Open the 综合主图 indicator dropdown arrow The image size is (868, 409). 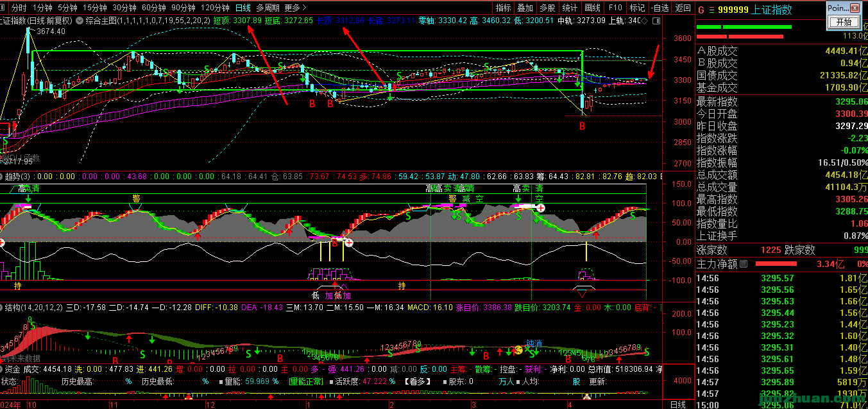tap(79, 21)
